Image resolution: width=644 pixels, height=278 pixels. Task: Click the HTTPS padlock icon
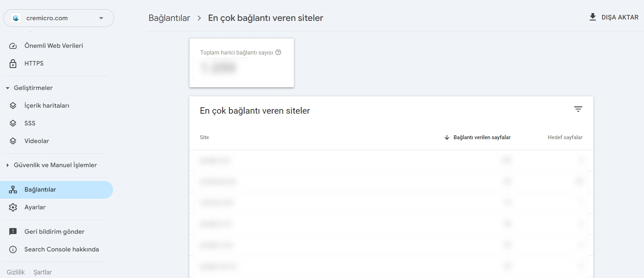pyautogui.click(x=13, y=63)
